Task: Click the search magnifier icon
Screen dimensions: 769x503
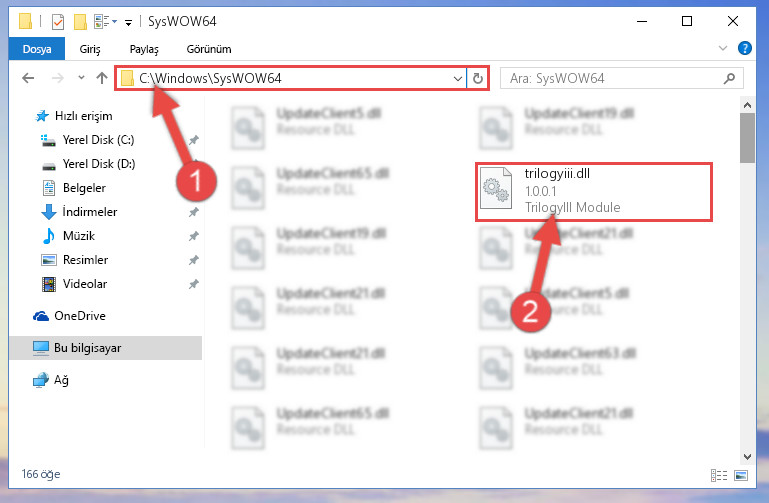Action: click(729, 78)
